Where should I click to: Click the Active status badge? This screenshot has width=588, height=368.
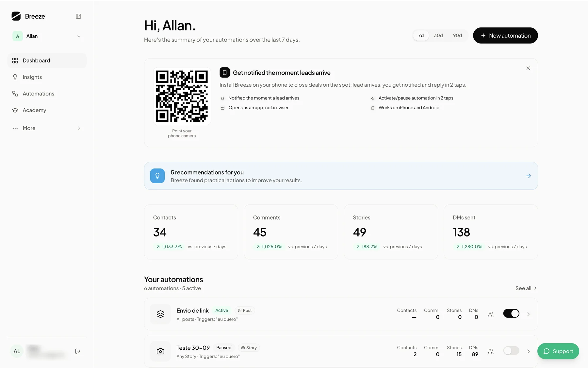tap(221, 310)
